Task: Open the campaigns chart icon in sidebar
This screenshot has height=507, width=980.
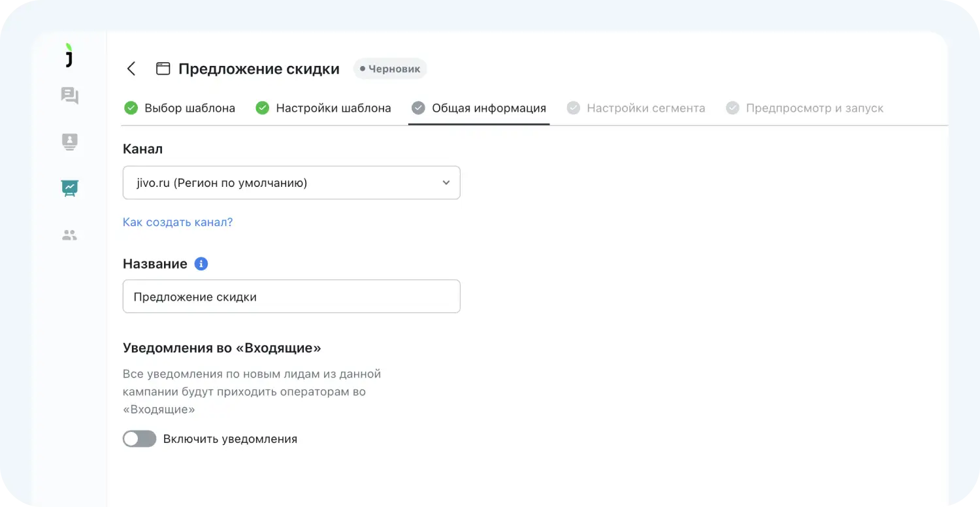Action: pos(69,188)
